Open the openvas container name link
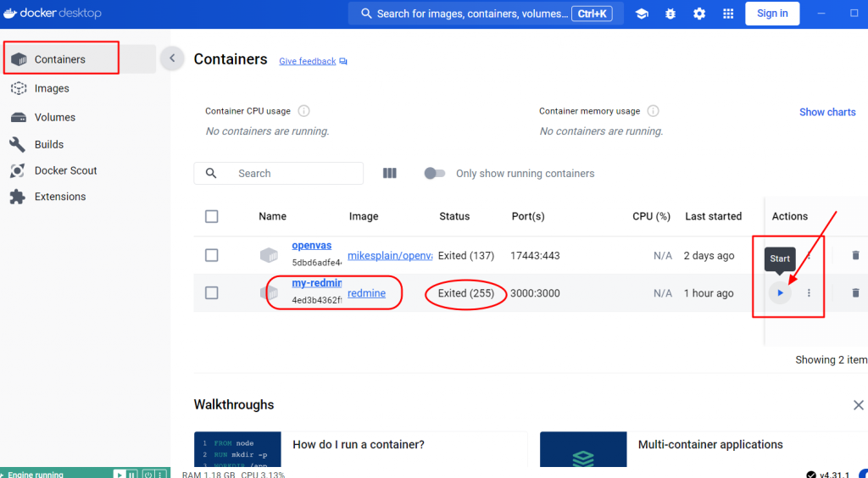Viewport: 868px width, 478px height. click(312, 245)
